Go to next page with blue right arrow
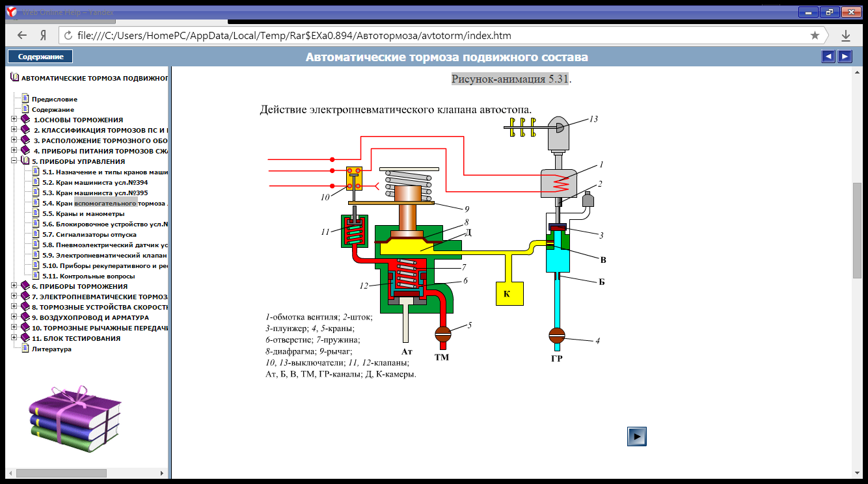The height and width of the screenshot is (484, 868). tap(845, 57)
